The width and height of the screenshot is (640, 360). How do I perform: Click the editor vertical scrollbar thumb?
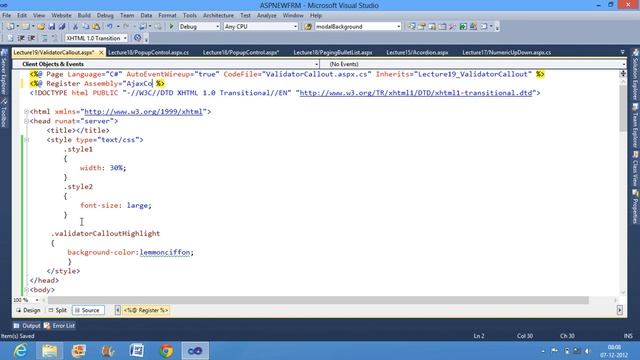[x=623, y=108]
